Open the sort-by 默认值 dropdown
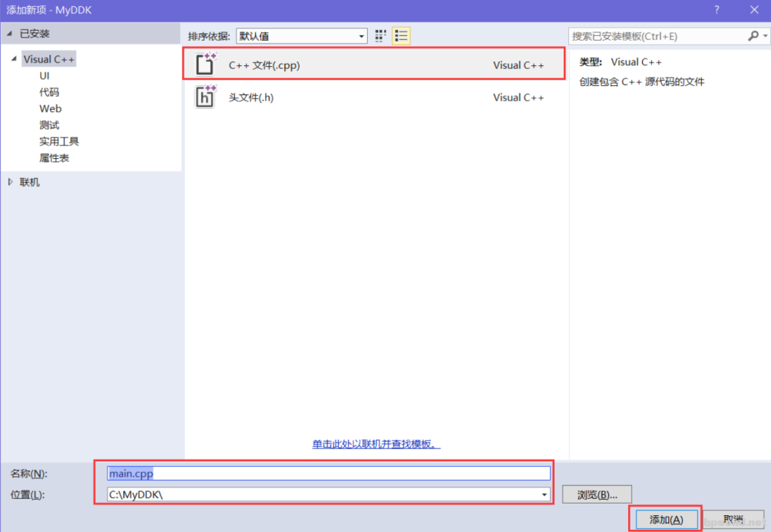The image size is (771, 532). pyautogui.click(x=302, y=36)
